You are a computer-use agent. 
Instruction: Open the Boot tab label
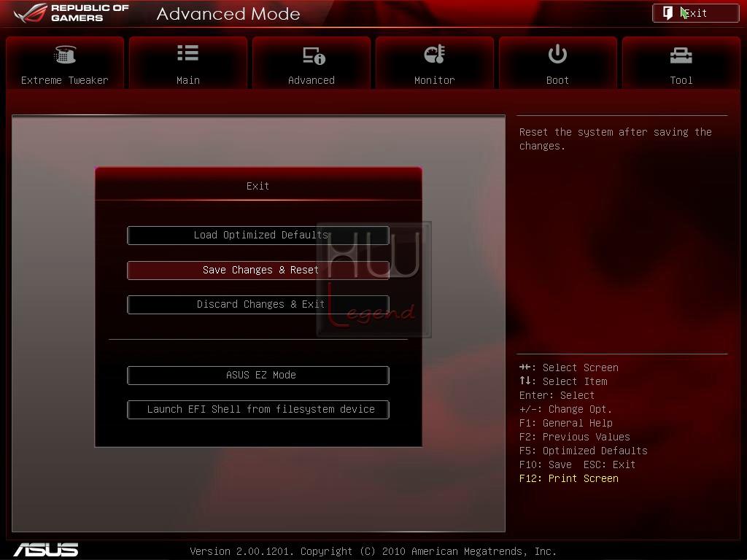[x=557, y=80]
